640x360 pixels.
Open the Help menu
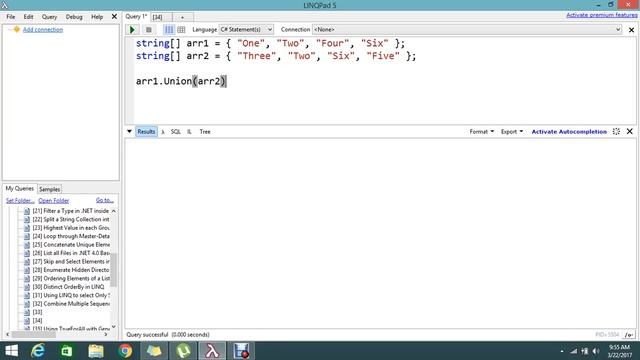[97, 17]
